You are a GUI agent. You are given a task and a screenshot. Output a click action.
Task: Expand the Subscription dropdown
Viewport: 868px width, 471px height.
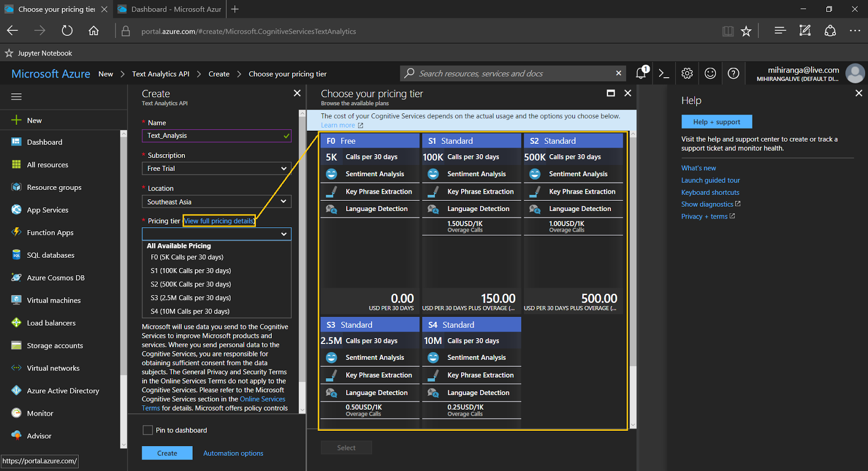tap(216, 169)
